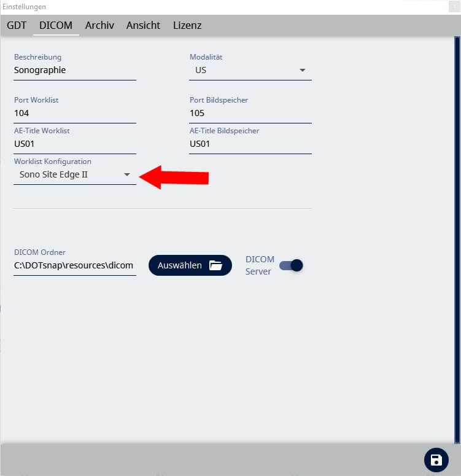This screenshot has width=461, height=476.
Task: Click the Port Bildspeicher field
Action: 250,113
